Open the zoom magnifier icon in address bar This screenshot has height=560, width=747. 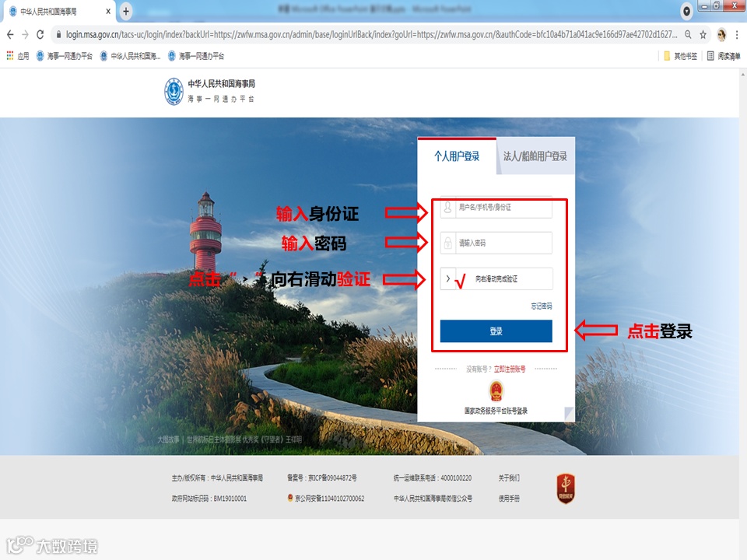pyautogui.click(x=688, y=34)
